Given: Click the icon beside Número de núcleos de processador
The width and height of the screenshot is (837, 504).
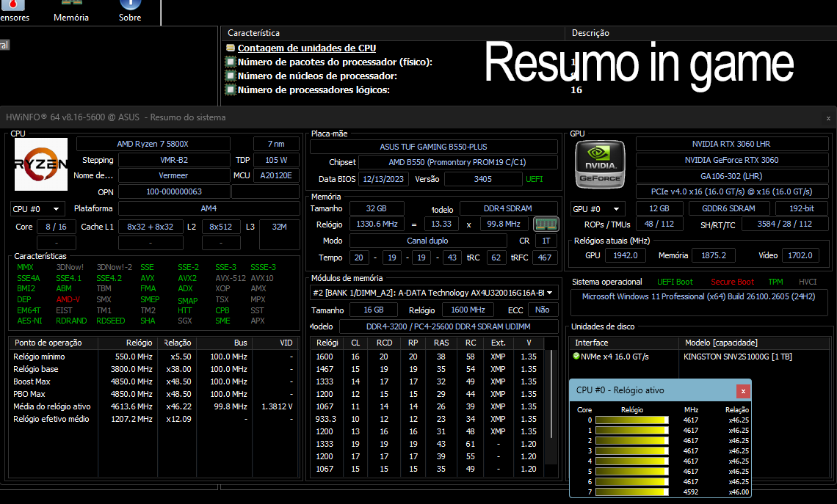Looking at the screenshot, I should click(x=231, y=76).
